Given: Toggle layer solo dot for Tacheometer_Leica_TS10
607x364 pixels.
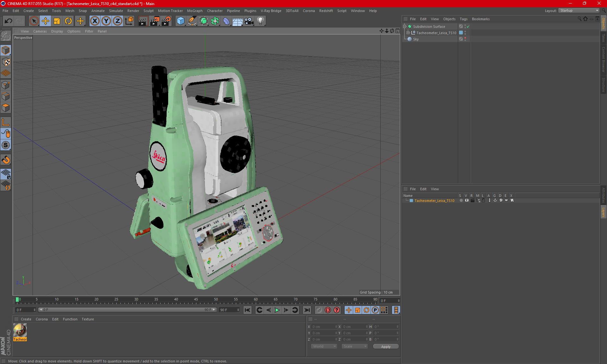Looking at the screenshot, I should [461, 200].
